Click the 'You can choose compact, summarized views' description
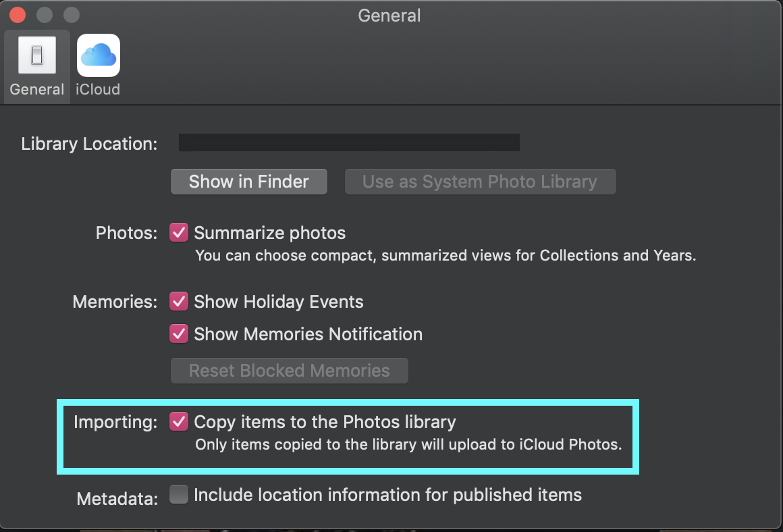Screen dimensions: 783x532 pyautogui.click(x=446, y=256)
